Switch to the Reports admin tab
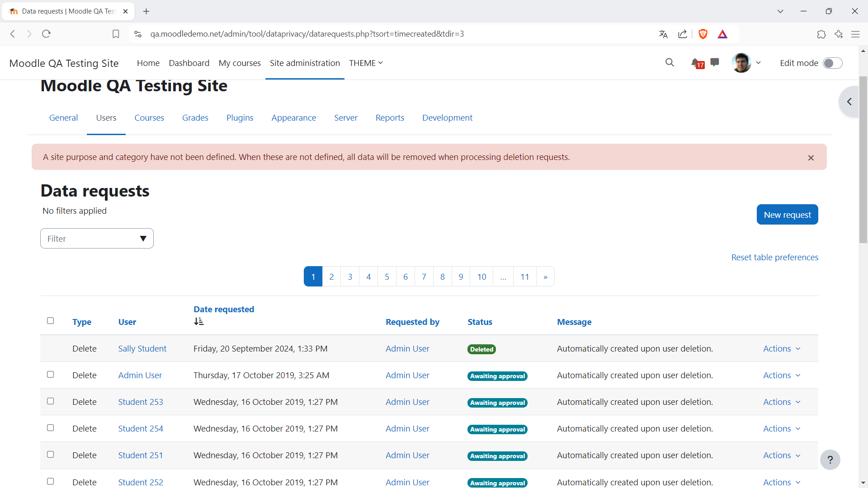 point(390,118)
